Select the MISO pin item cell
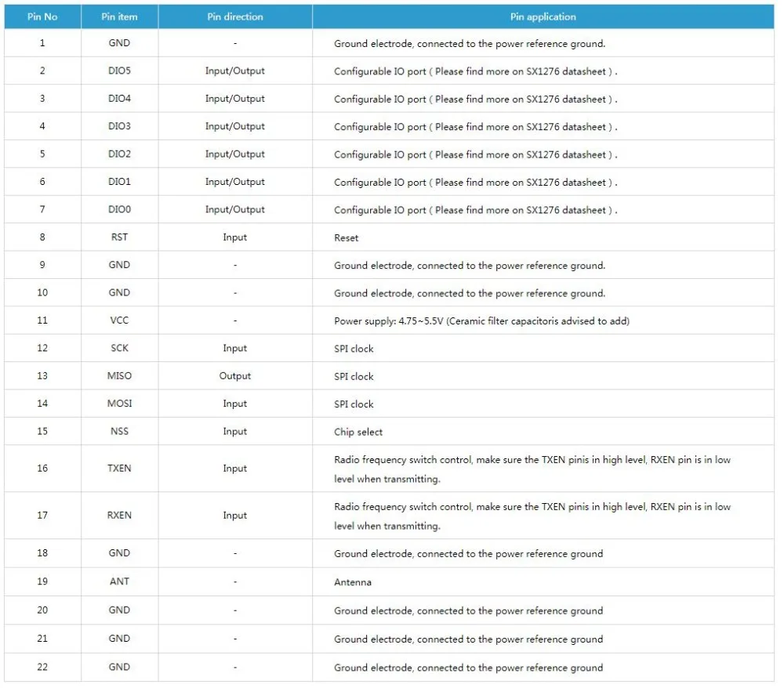 119,375
